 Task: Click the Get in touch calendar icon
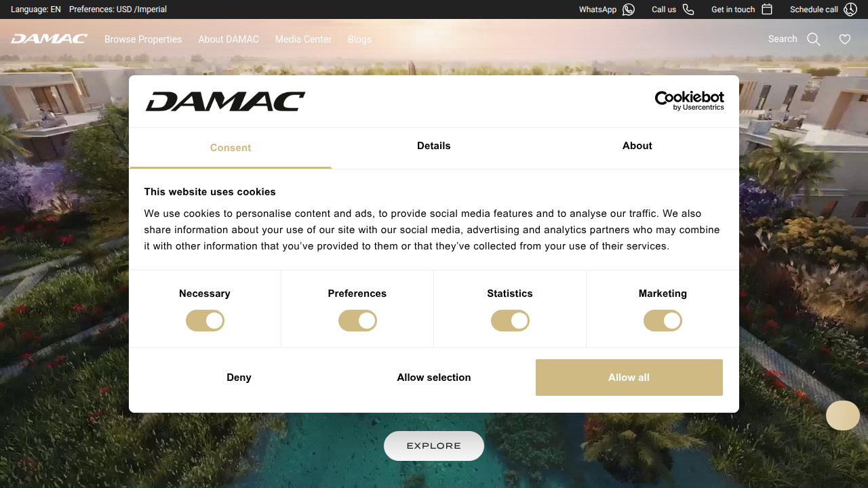point(767,9)
